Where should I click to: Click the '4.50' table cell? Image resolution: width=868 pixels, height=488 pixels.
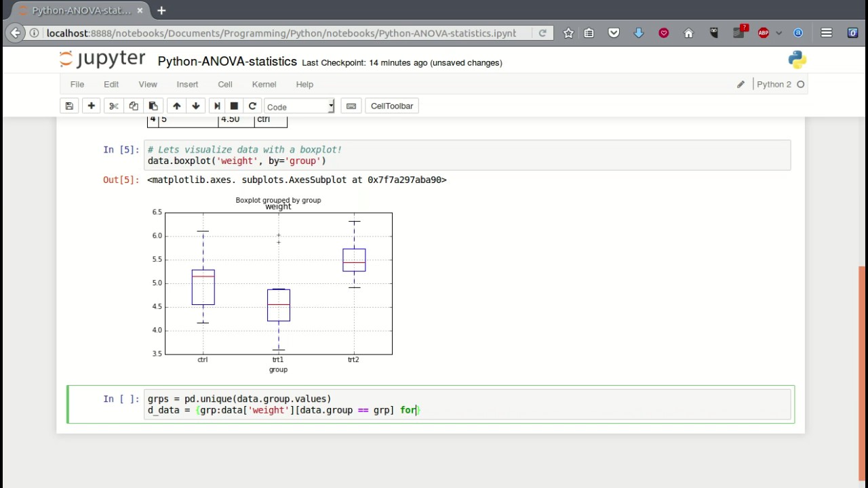(236, 120)
